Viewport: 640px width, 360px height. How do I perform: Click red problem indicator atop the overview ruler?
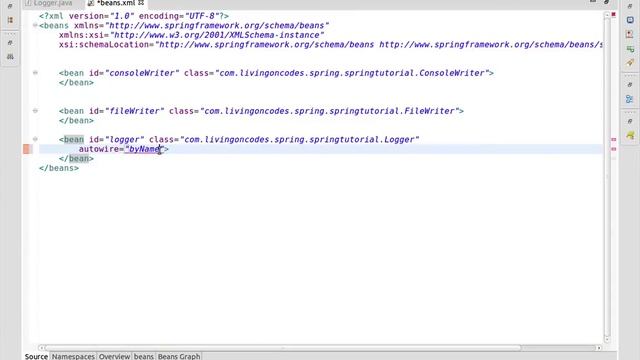[613, 14]
